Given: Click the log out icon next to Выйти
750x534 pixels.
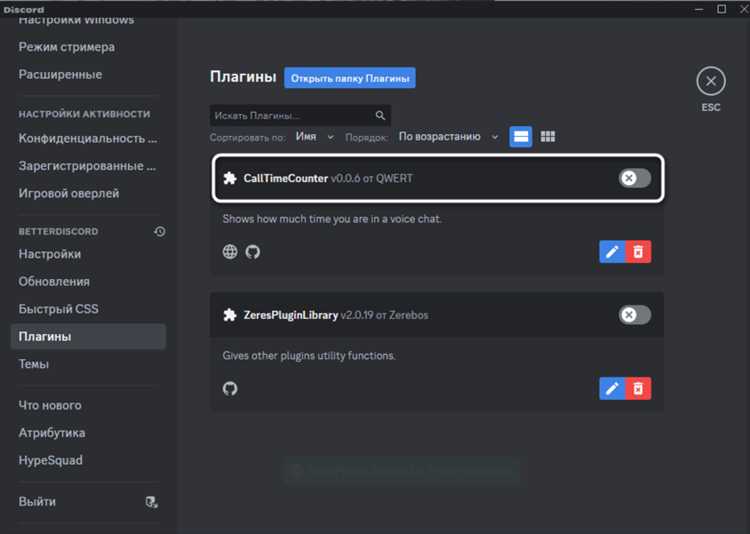Looking at the screenshot, I should pos(152,502).
